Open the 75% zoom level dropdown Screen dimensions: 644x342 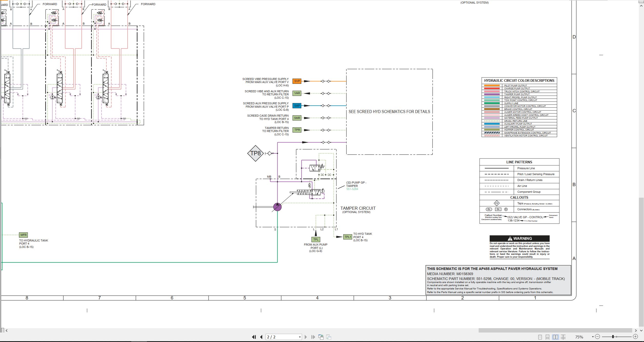[592, 337]
